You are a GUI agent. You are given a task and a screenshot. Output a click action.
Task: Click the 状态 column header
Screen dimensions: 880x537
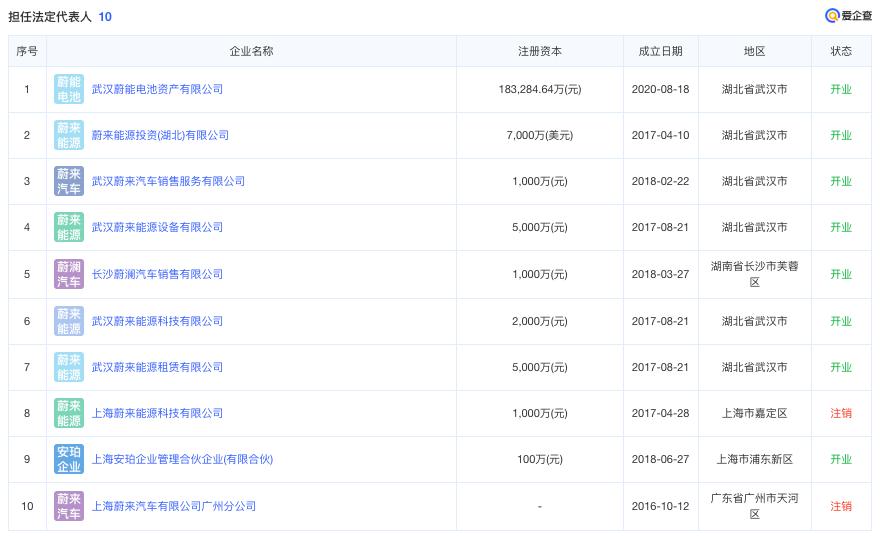pyautogui.click(x=841, y=51)
